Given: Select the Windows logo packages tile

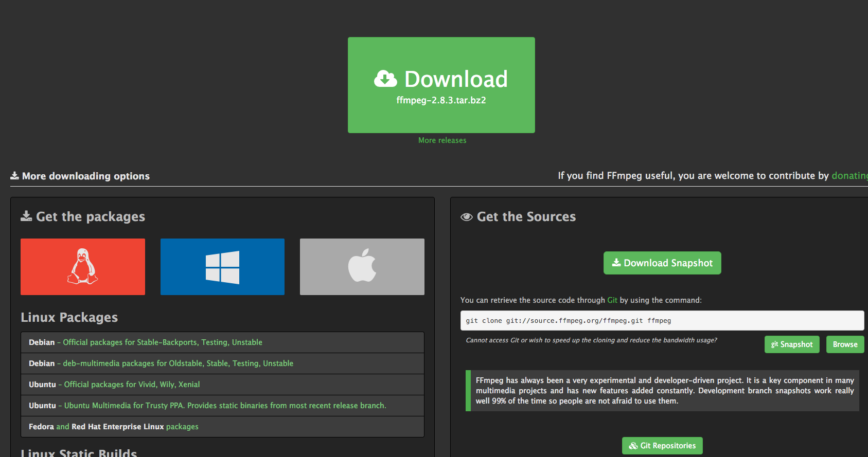Looking at the screenshot, I should pyautogui.click(x=222, y=267).
